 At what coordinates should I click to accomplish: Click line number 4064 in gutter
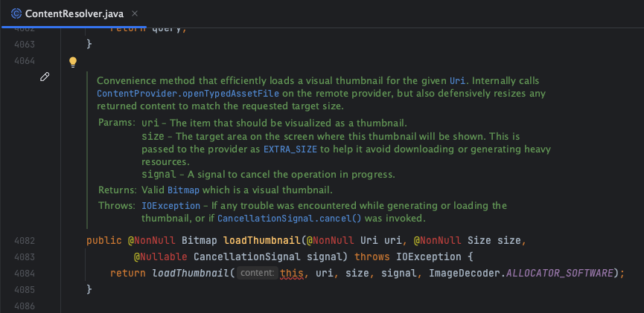[25, 61]
